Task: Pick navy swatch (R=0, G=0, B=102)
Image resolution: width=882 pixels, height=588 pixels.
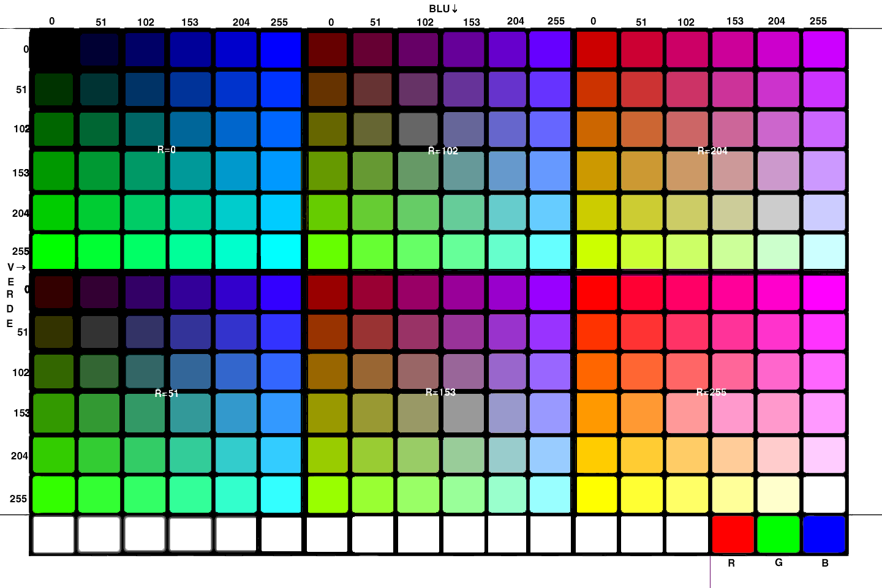Action: point(145,49)
